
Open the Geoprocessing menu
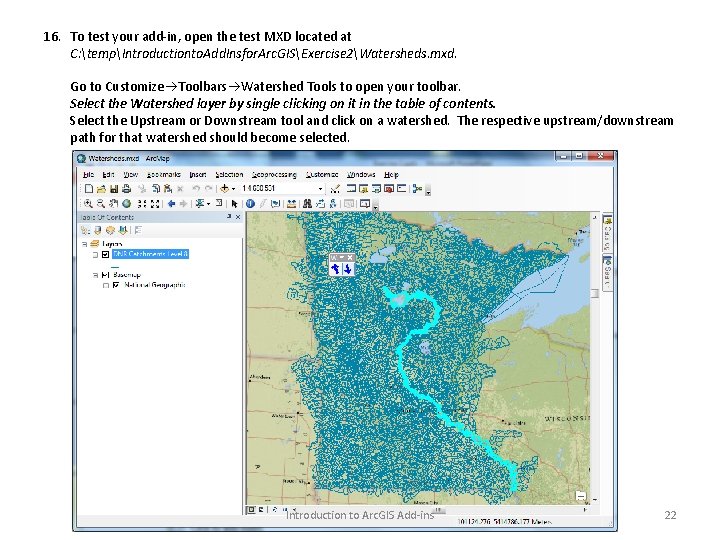[x=274, y=174]
